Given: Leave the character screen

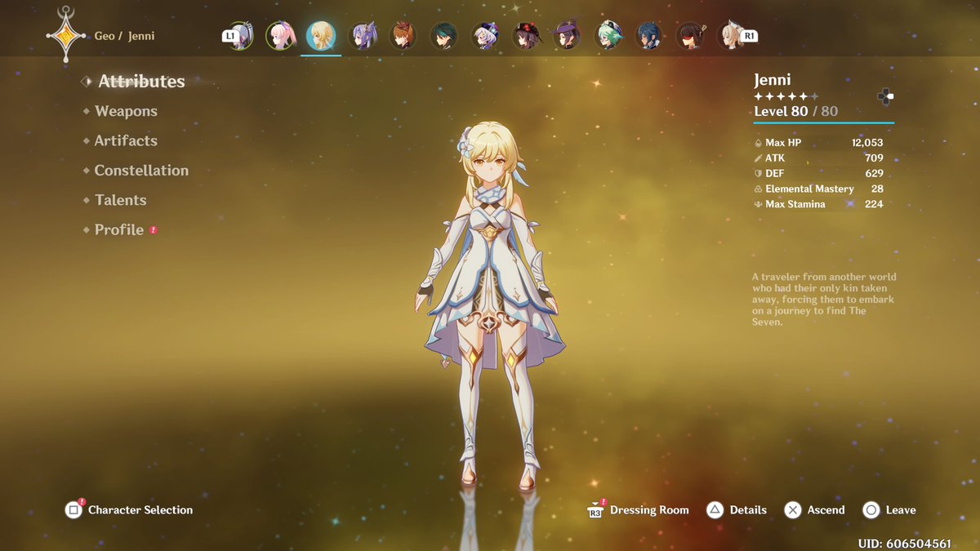Looking at the screenshot, I should click(889, 510).
